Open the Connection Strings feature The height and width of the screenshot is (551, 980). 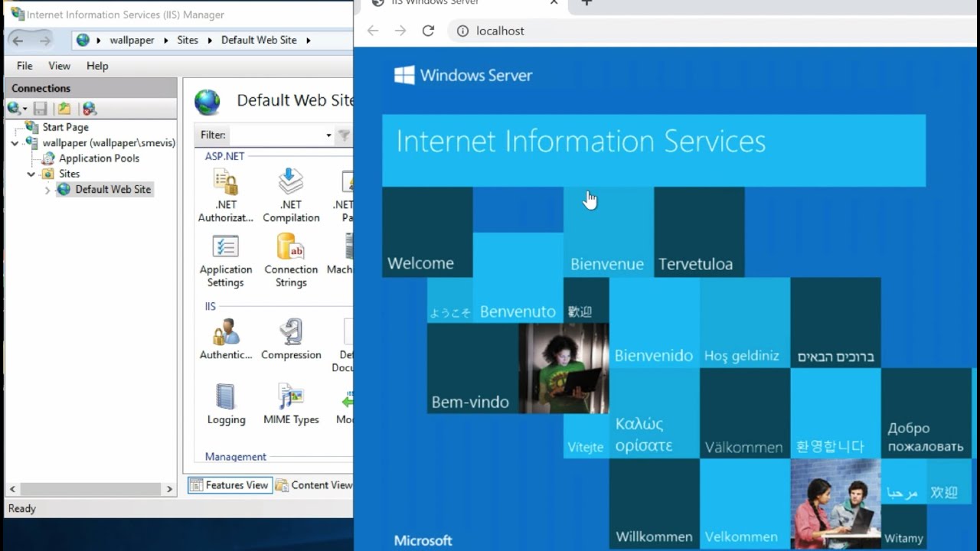pyautogui.click(x=291, y=261)
